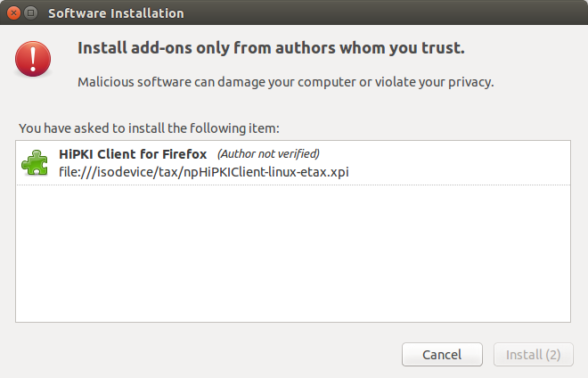This screenshot has height=378, width=588.
Task: Click the red exclamation warning icon
Action: tap(33, 59)
